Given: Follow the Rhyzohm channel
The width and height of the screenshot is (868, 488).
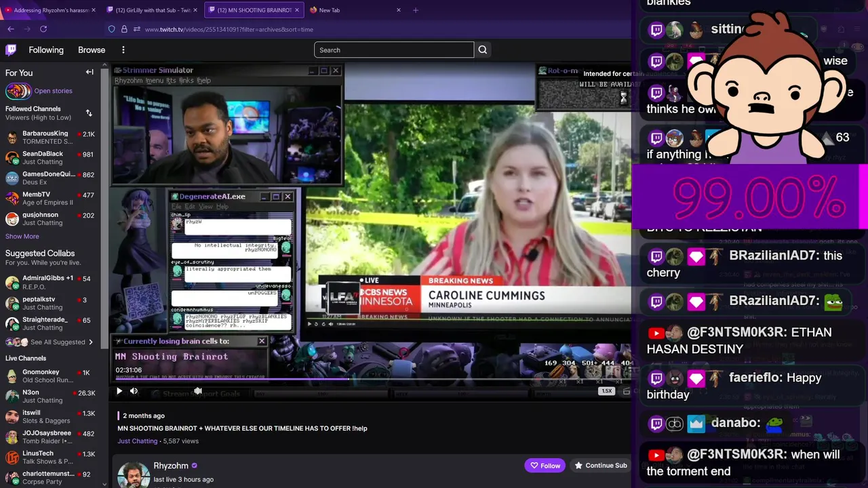Looking at the screenshot, I should point(545,466).
